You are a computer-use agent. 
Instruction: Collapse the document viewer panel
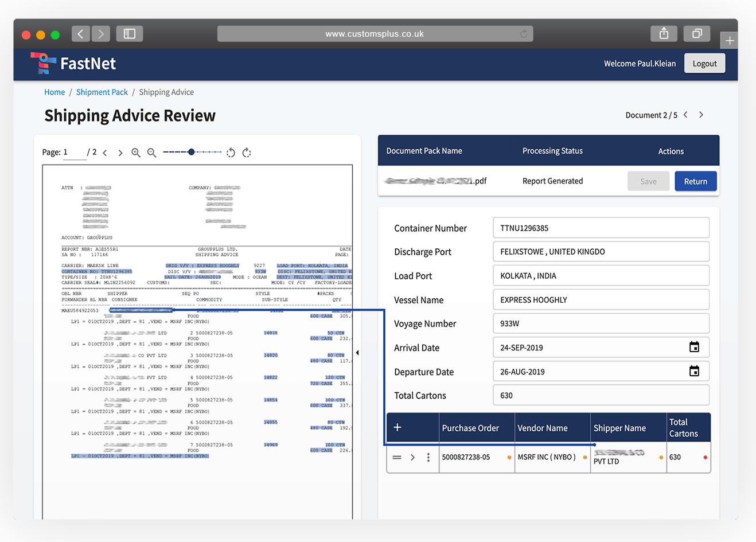point(358,352)
